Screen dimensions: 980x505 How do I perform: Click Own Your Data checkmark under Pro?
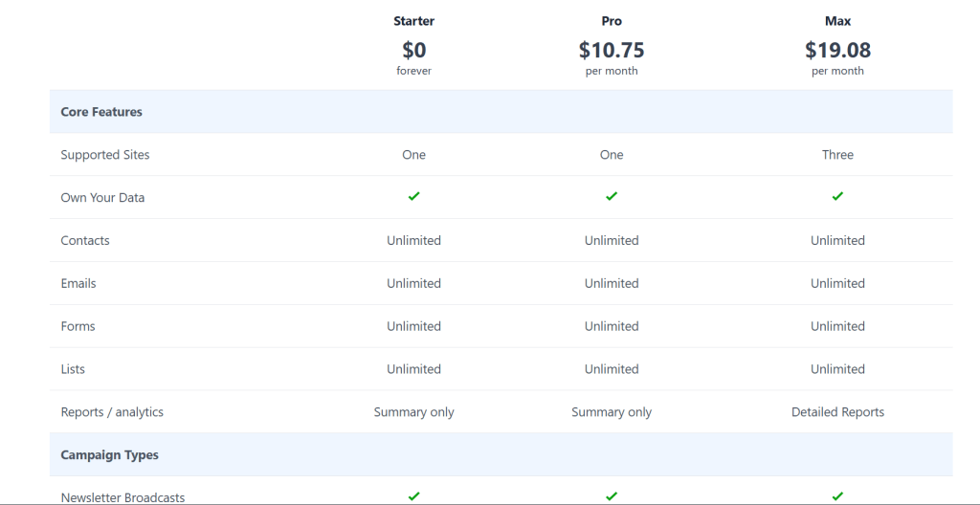pyautogui.click(x=612, y=197)
